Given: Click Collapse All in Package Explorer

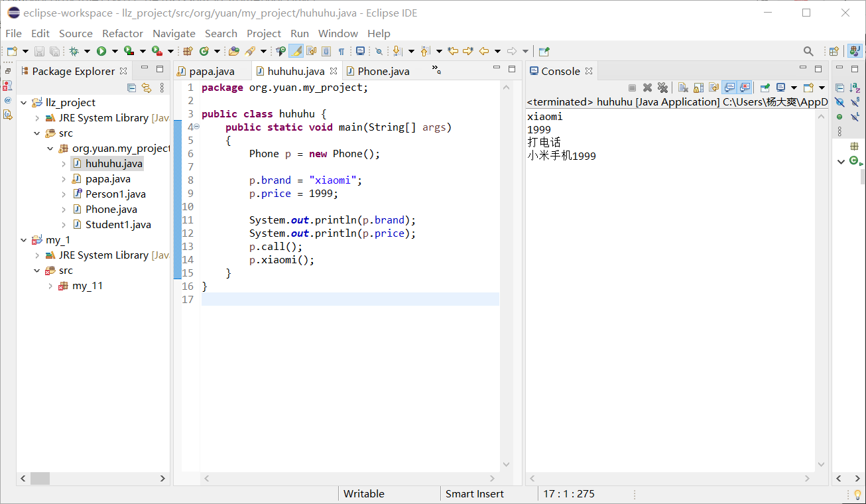Looking at the screenshot, I should 131,88.
